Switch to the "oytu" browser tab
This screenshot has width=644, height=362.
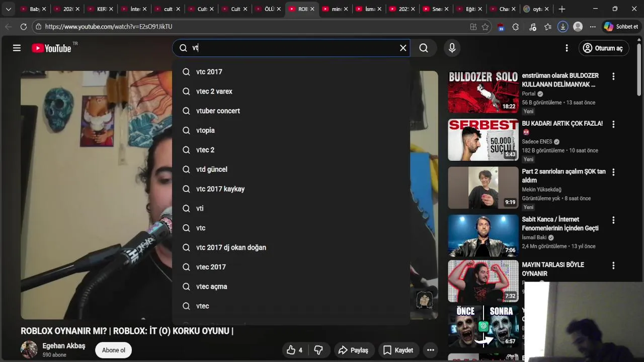pyautogui.click(x=536, y=9)
